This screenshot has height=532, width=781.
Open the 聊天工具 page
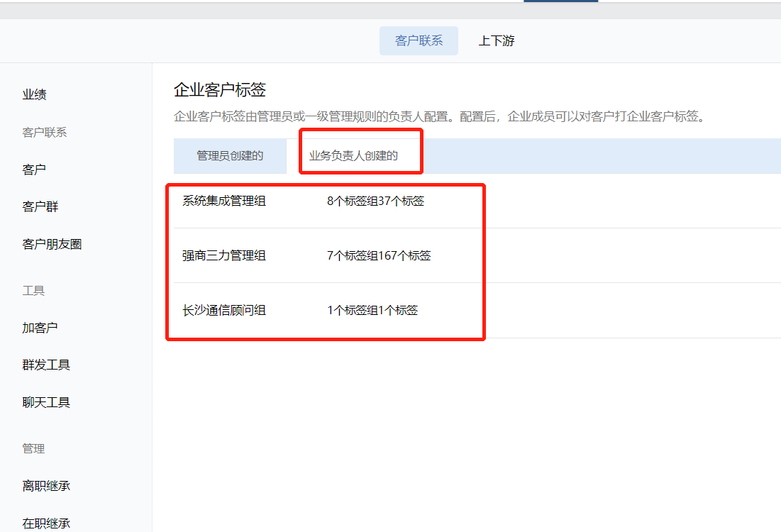click(45, 401)
